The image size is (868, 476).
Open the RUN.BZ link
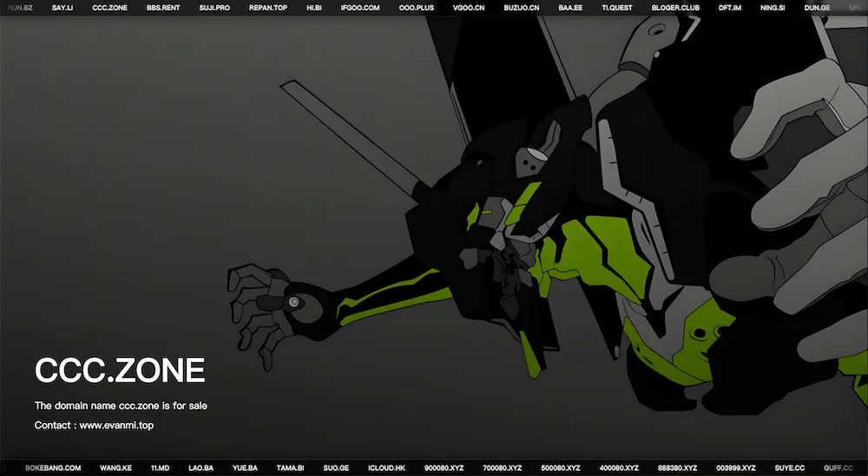pyautogui.click(x=20, y=8)
